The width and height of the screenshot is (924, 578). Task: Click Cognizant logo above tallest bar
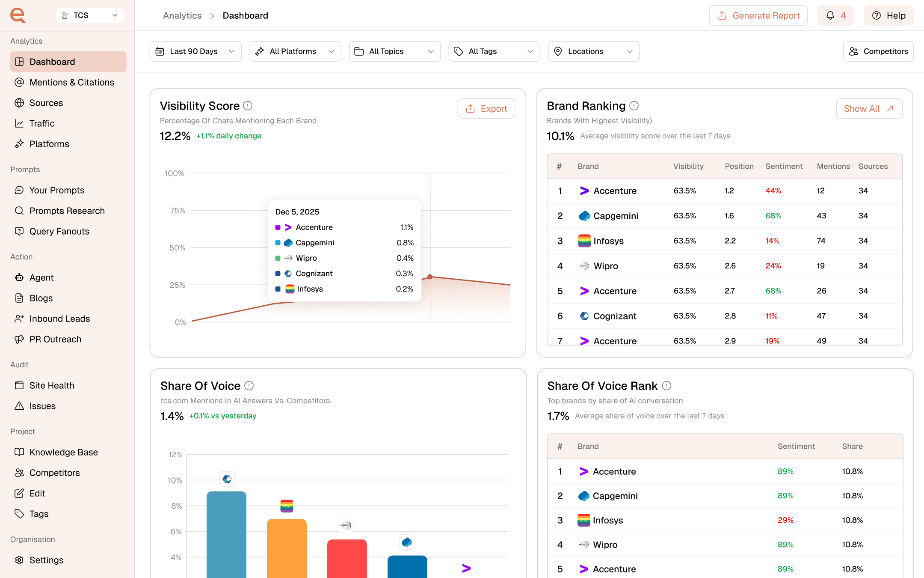(227, 479)
